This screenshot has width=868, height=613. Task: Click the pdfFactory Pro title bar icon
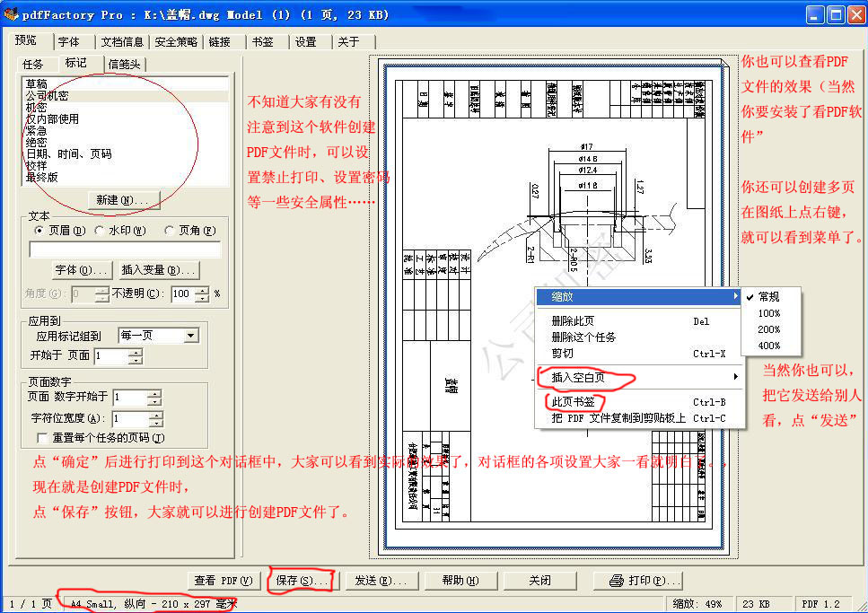pyautogui.click(x=11, y=14)
